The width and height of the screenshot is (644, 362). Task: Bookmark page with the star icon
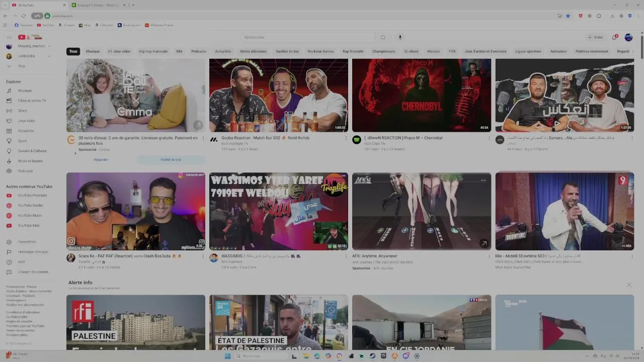(568, 16)
